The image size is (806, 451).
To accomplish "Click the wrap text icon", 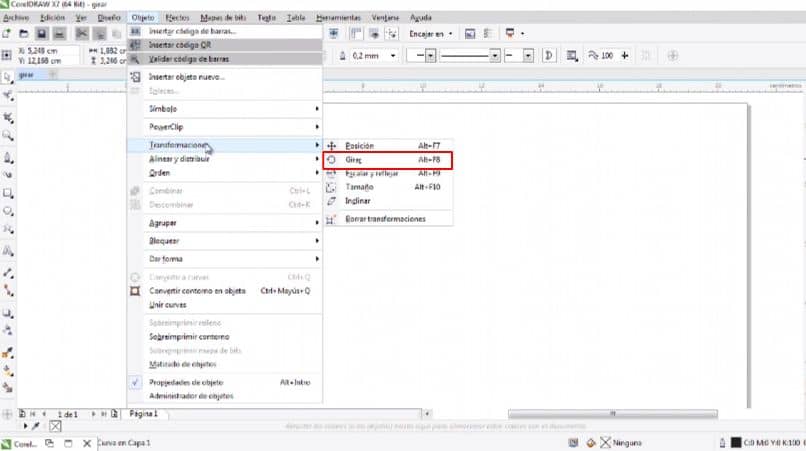I will pos(571,56).
